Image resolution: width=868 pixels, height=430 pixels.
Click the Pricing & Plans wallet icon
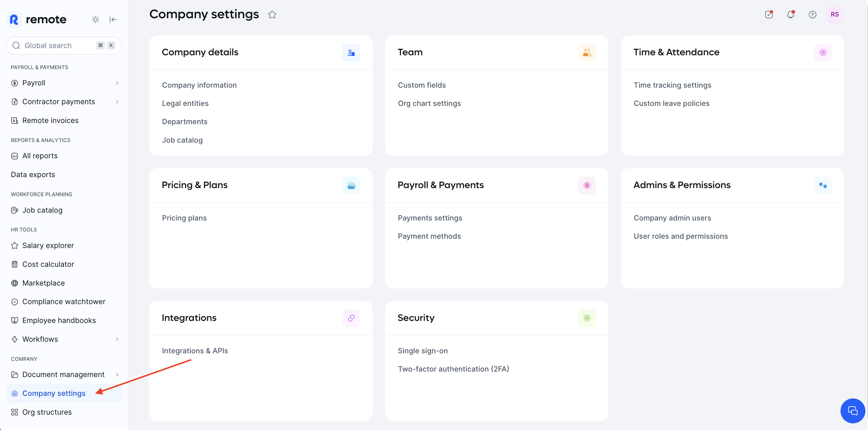click(351, 185)
